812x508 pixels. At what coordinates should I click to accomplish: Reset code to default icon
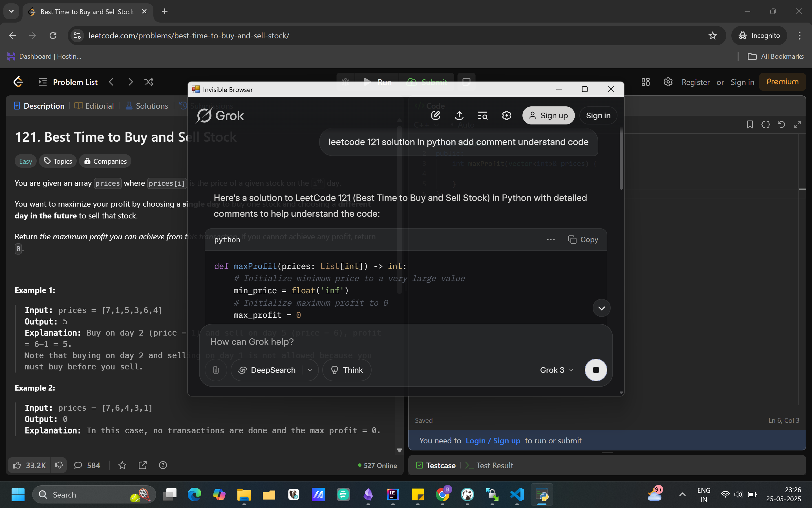click(x=782, y=125)
